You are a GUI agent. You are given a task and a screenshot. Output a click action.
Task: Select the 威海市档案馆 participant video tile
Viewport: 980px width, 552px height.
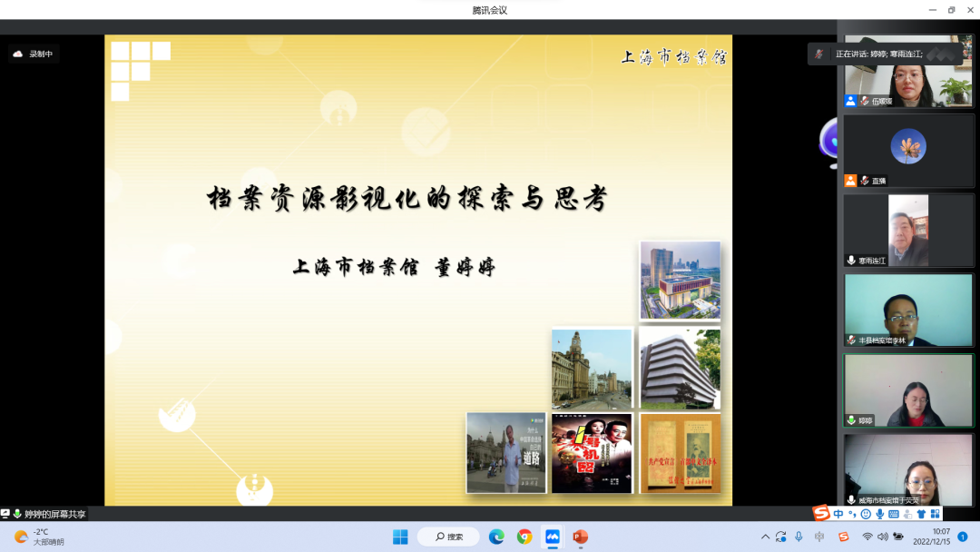[908, 469]
